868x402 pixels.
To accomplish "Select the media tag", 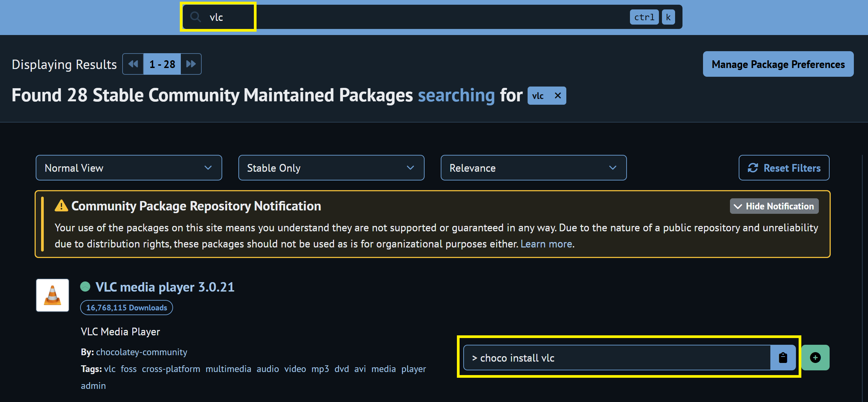I will [x=383, y=369].
